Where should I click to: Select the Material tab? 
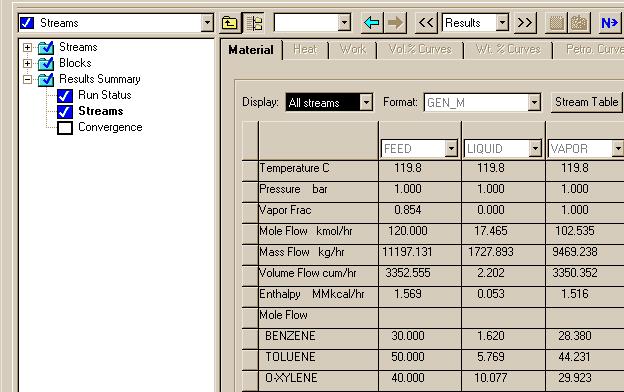click(251, 50)
